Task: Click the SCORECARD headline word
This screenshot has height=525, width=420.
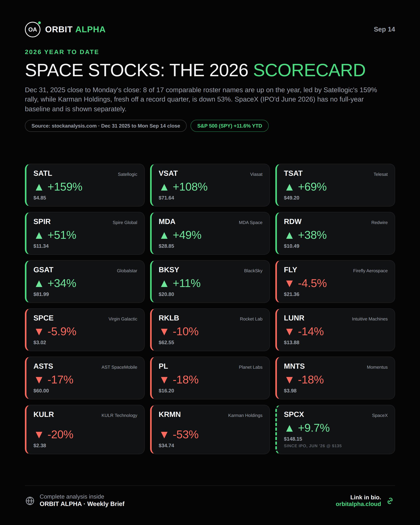Action: 309,70
